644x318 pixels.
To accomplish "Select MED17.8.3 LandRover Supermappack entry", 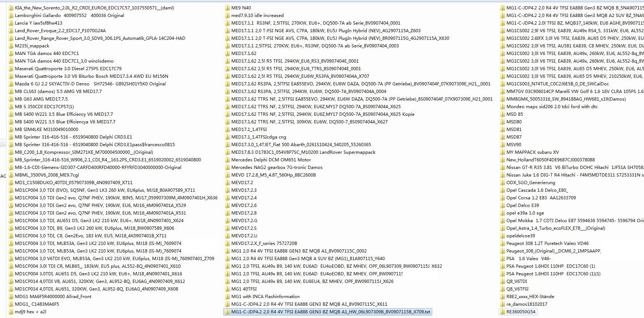I will (x=303, y=152).
